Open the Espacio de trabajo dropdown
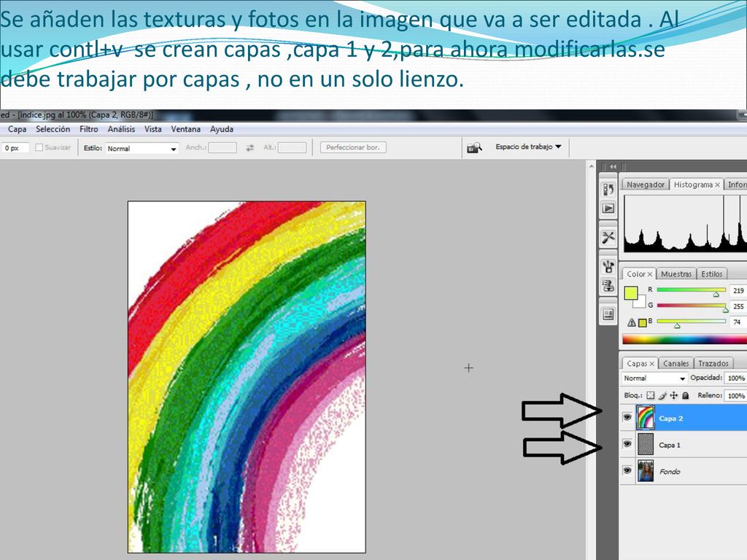747x560 pixels. tap(528, 147)
